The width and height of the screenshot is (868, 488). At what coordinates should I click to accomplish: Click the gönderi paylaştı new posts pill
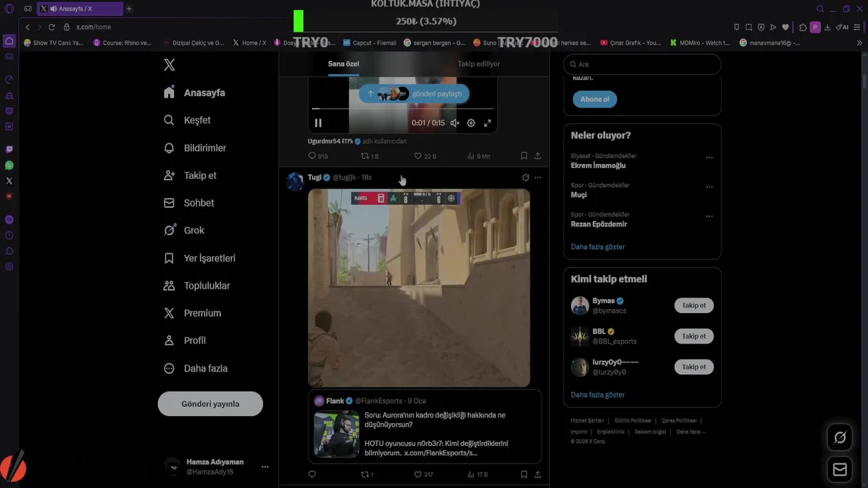coord(414,94)
